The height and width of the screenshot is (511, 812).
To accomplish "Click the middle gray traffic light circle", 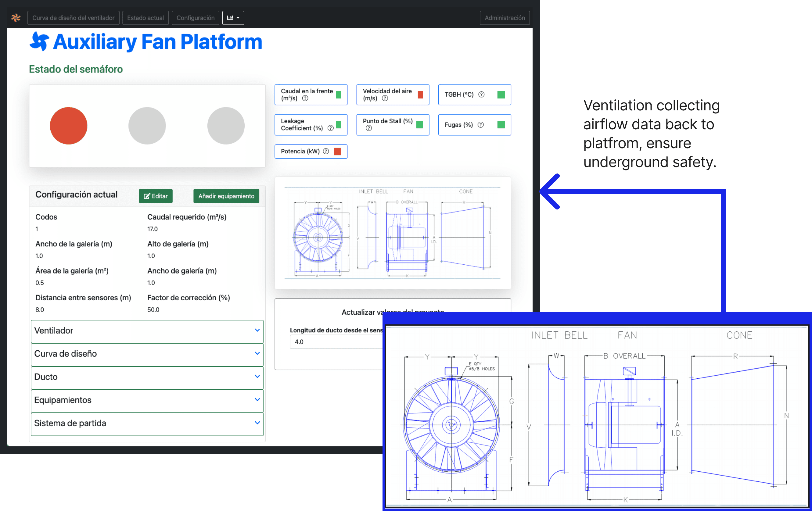I will [x=147, y=126].
